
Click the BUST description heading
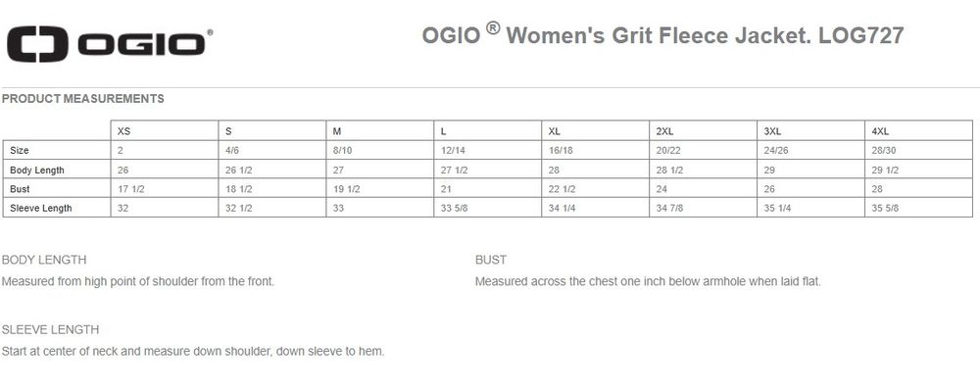click(x=491, y=260)
